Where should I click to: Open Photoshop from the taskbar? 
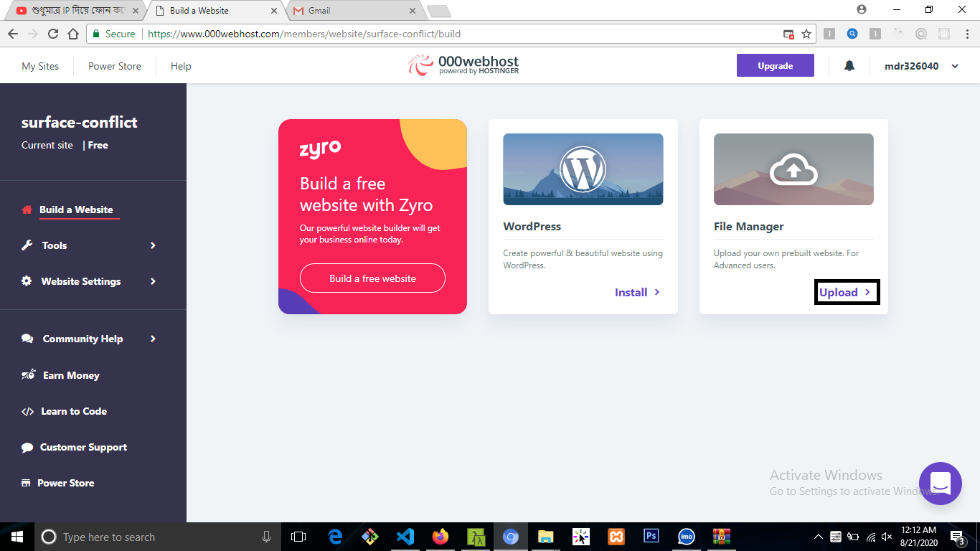tap(651, 537)
